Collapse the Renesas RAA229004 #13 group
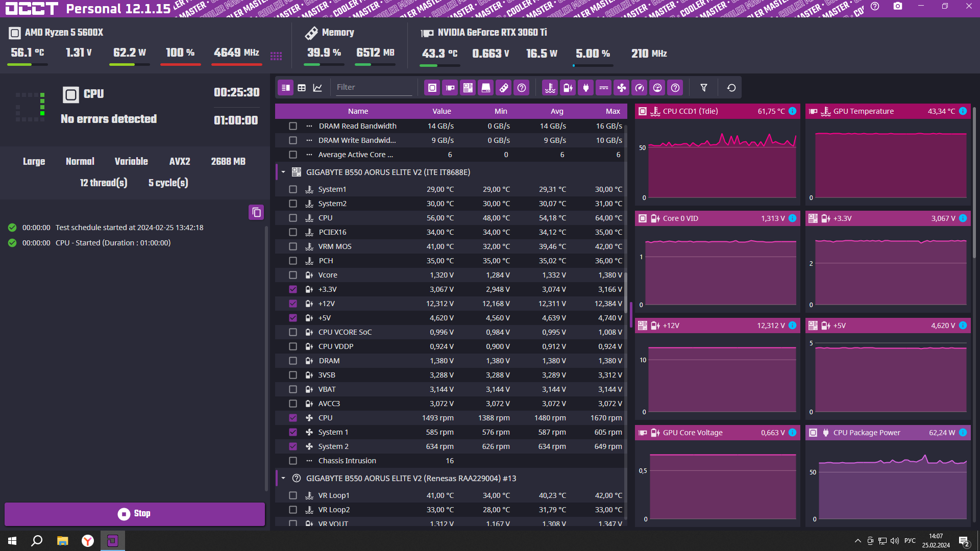 click(283, 479)
